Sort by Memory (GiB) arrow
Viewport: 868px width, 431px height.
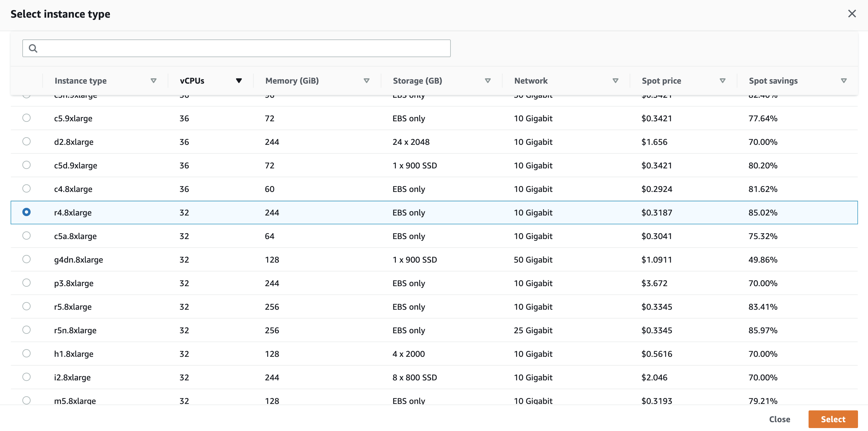pos(366,81)
